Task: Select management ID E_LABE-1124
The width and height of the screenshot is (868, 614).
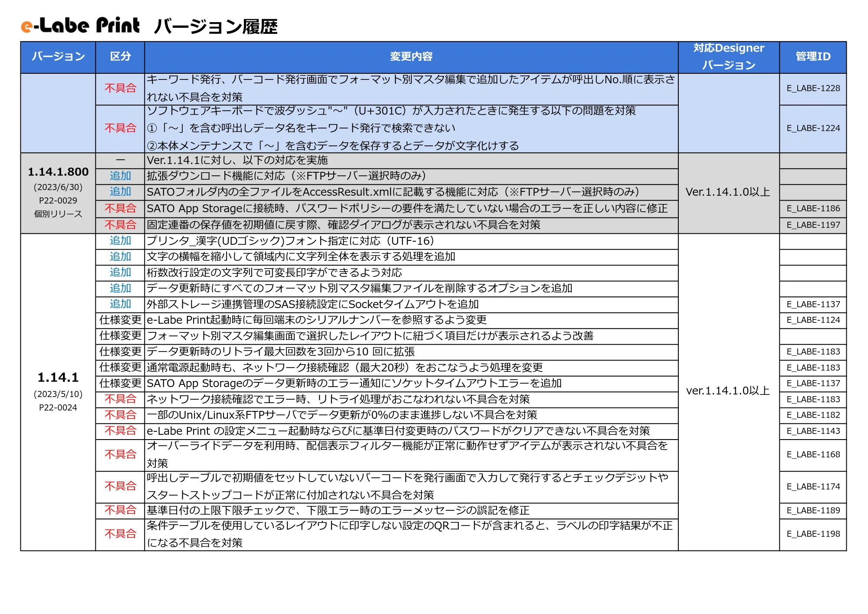Action: (x=813, y=320)
